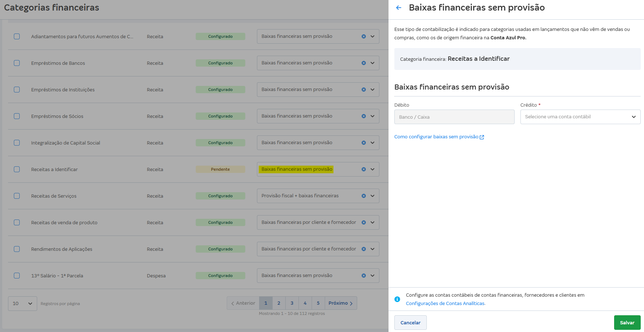Click the Débito Banco / Caixa field
This screenshot has height=332, width=644.
tap(454, 116)
